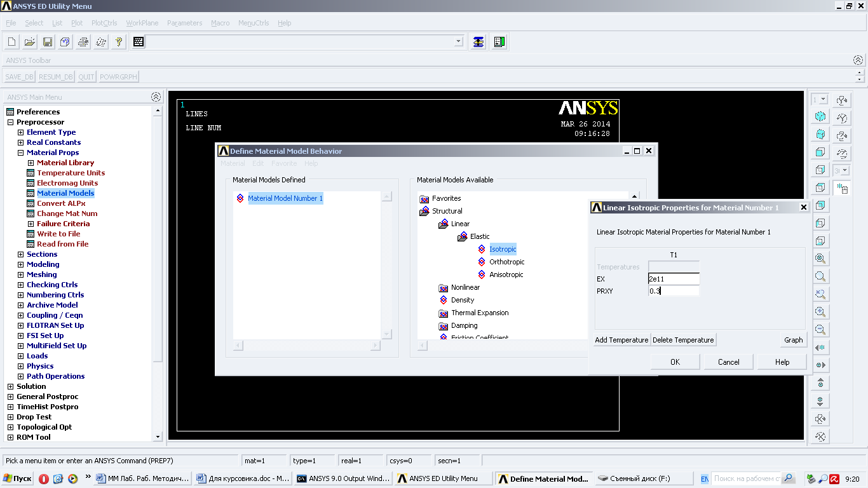Screen dimensions: 868x488
Task: Open Temperature Units in Material Props
Action: pos(71,173)
